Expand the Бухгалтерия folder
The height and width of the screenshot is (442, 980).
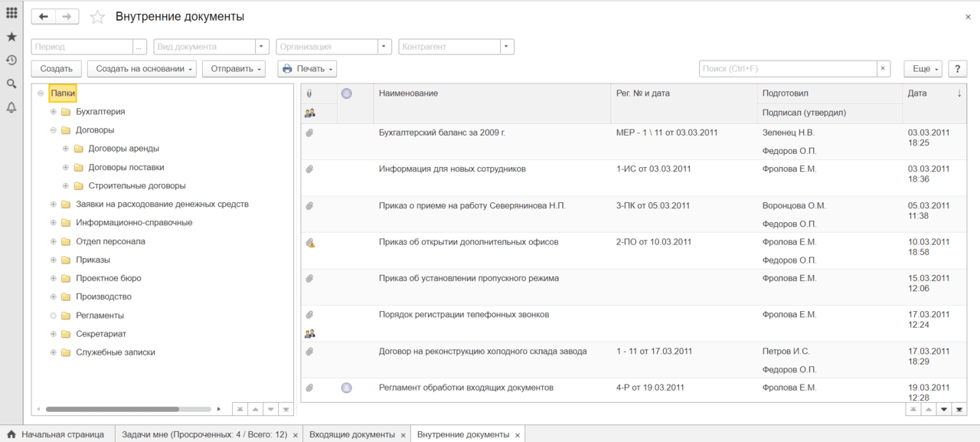pyautogui.click(x=54, y=112)
